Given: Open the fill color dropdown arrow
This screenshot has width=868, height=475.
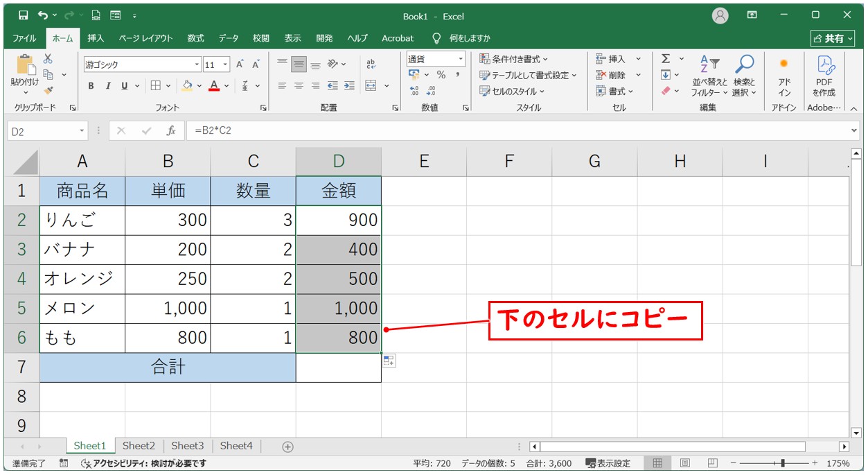Looking at the screenshot, I should pos(199,86).
